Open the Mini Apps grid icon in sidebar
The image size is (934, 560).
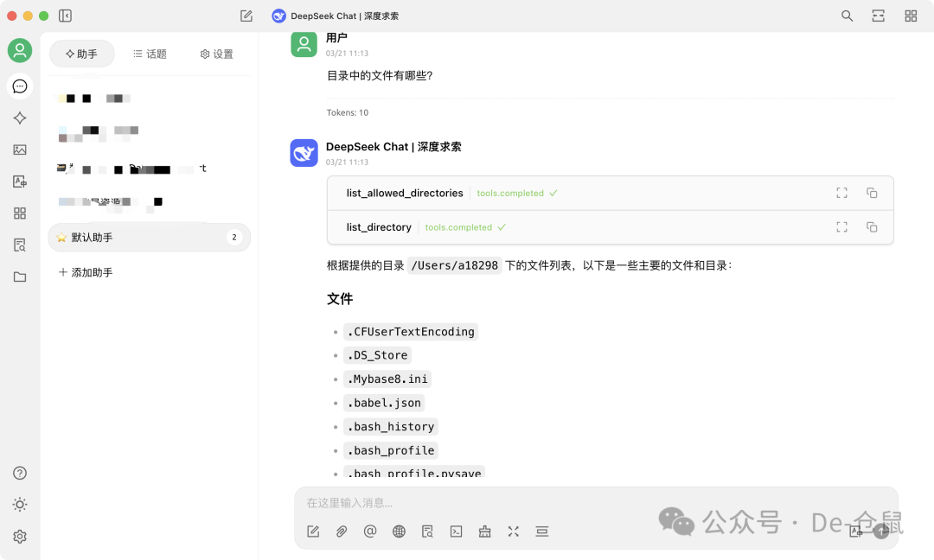(20, 213)
